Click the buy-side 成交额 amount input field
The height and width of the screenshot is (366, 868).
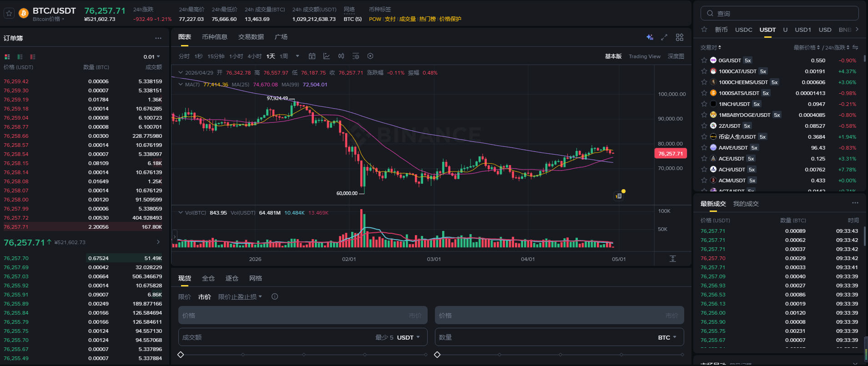[303, 337]
